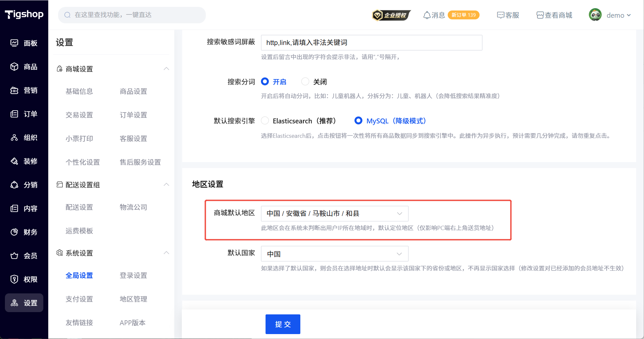Collapse the 商城设置 menu group
The height and width of the screenshot is (339, 644).
166,69
